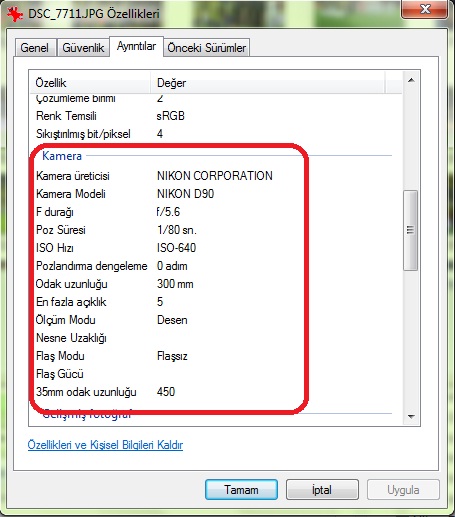
Task: Select the ISO Hızı property
Action: click(55, 248)
